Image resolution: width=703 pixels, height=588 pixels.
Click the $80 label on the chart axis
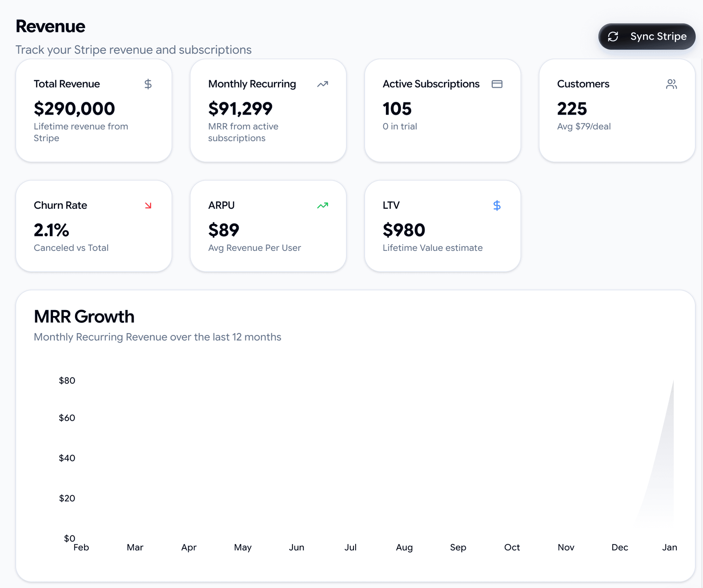[x=67, y=380]
